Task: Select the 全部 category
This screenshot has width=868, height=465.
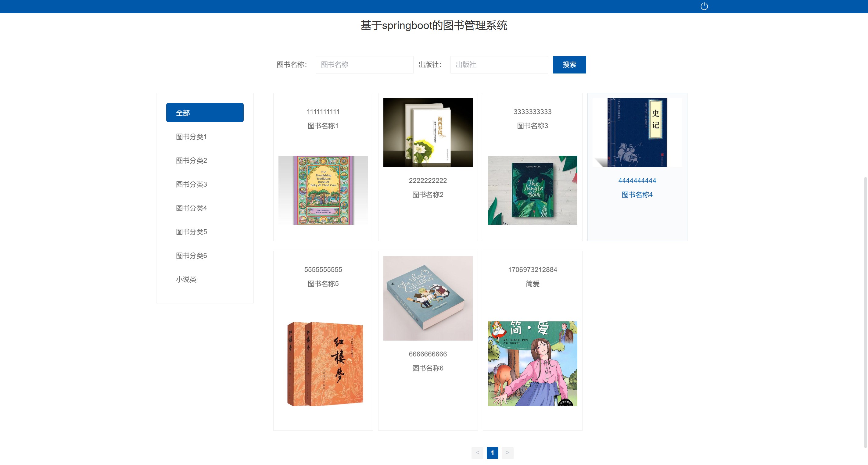Action: [205, 113]
